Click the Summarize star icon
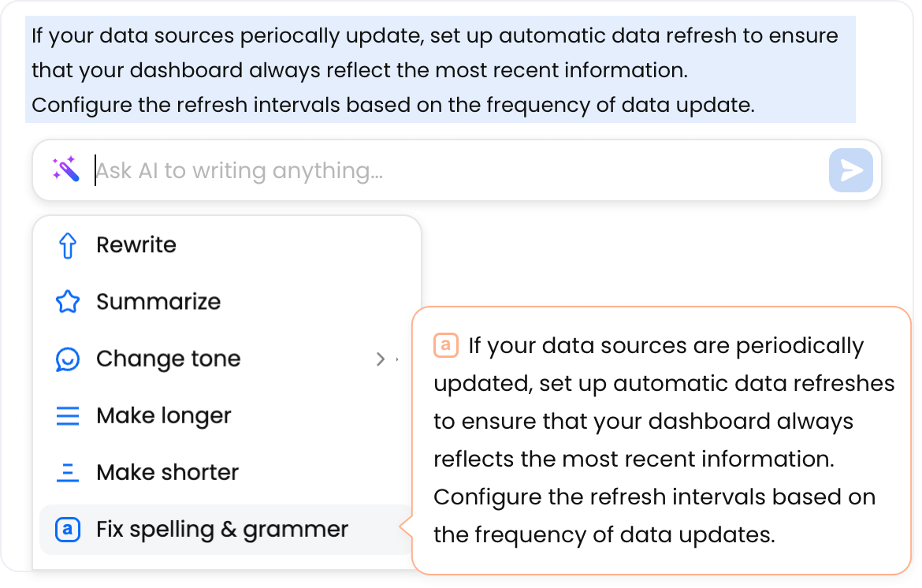The image size is (922, 588). coord(69,301)
